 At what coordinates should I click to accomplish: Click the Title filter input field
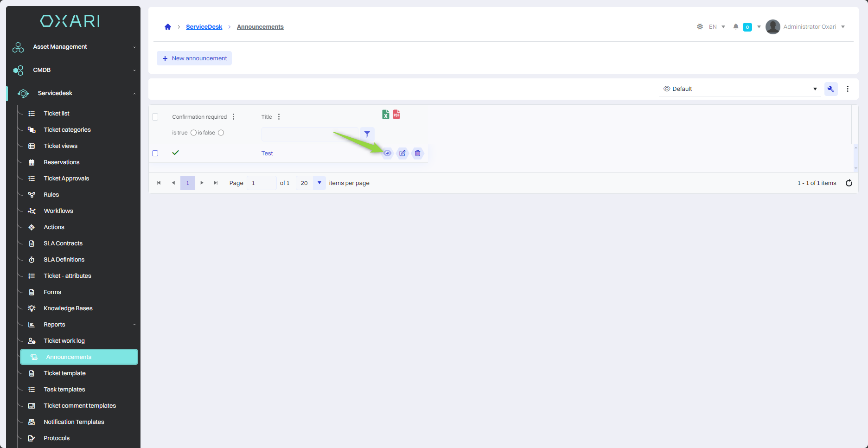(x=310, y=134)
